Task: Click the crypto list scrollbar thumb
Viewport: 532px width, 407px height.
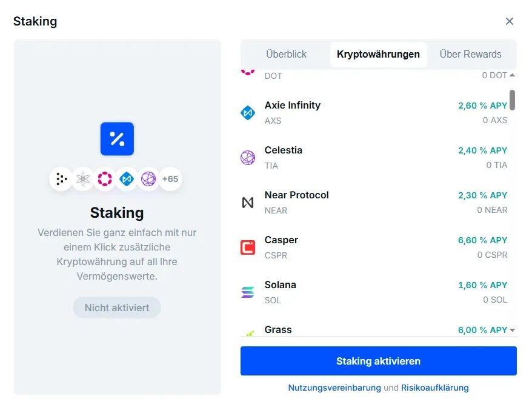Action: coord(513,100)
